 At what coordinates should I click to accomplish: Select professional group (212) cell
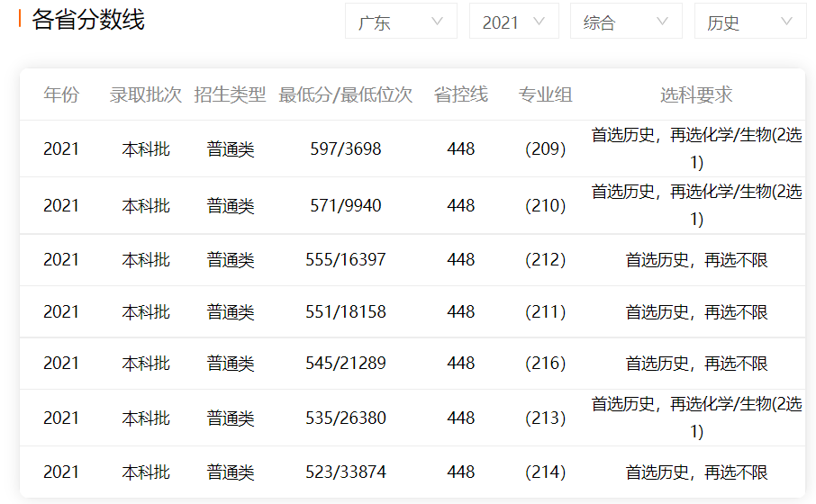pos(545,260)
